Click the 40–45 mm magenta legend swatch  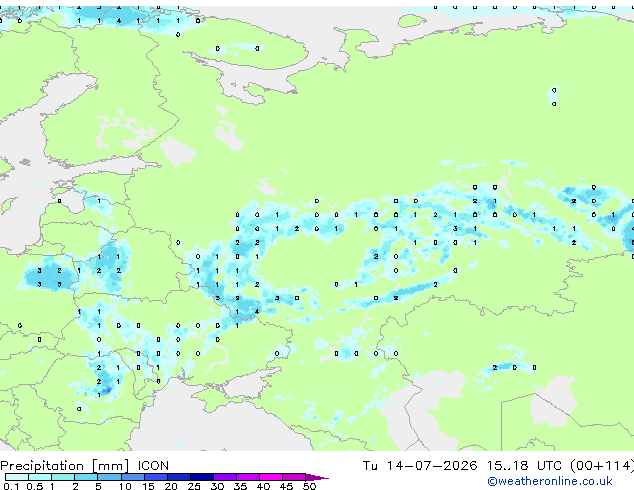(x=271, y=477)
